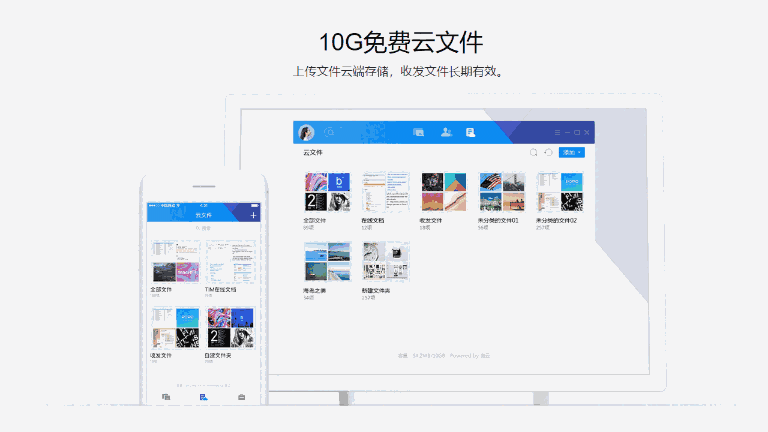
Task: Open the 未分类的文件01 folder thumbnail
Action: point(502,192)
